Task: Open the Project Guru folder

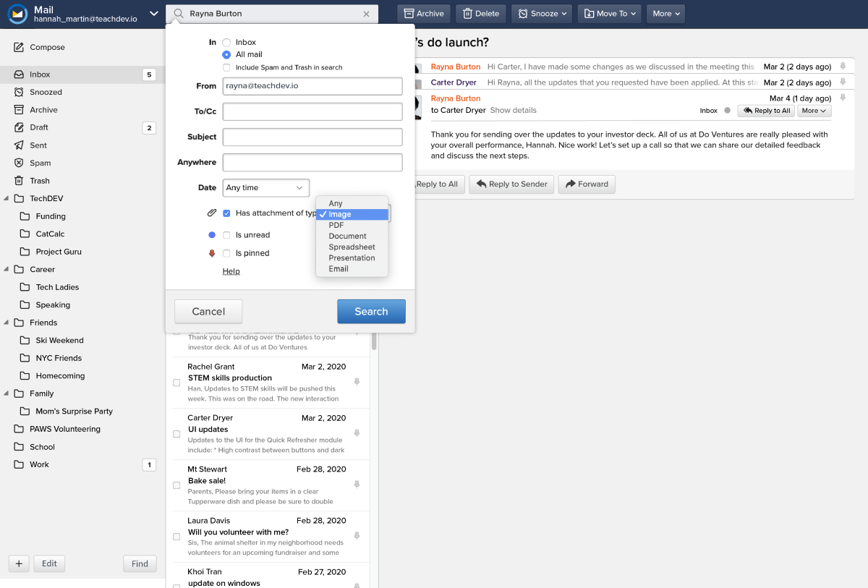Action: pyautogui.click(x=59, y=252)
